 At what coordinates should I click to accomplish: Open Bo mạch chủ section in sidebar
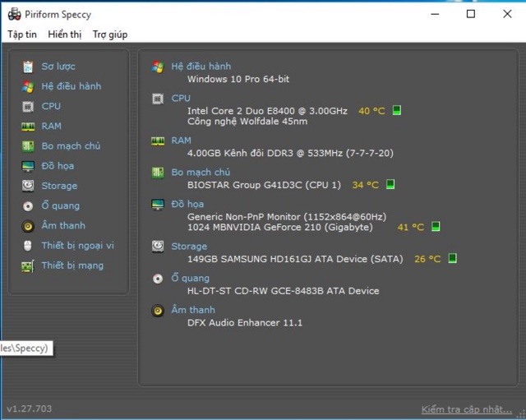(71, 146)
